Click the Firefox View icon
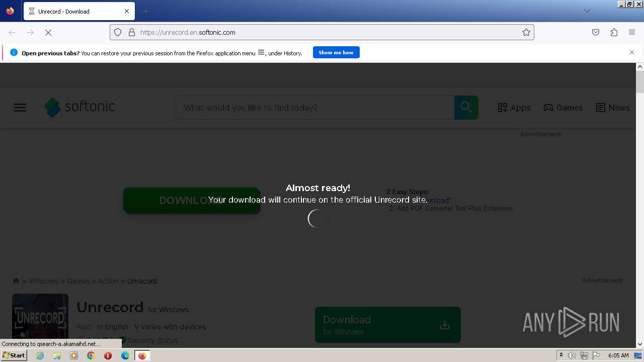644x362 pixels. (10, 11)
